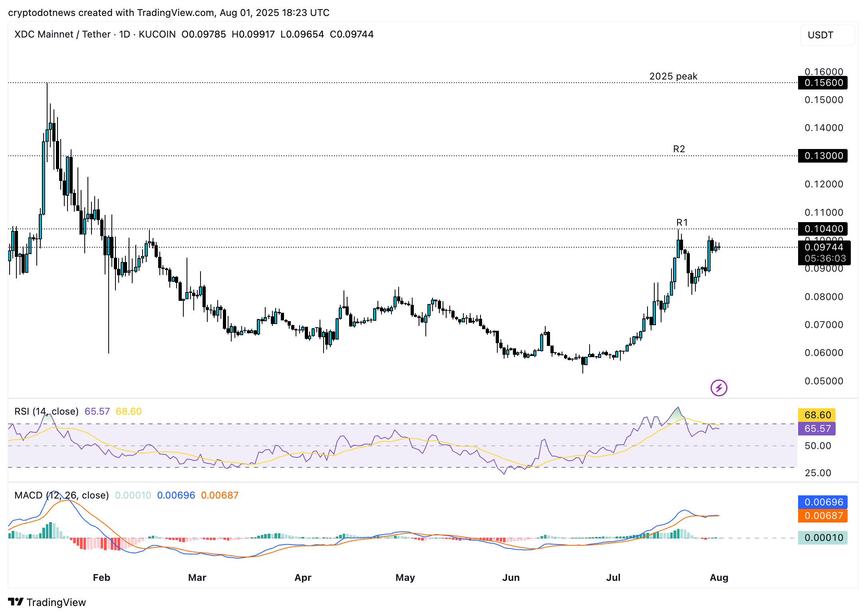Click the 0.10400 R1 price tag
Image resolution: width=866 pixels, height=616 pixels.
[x=823, y=229]
